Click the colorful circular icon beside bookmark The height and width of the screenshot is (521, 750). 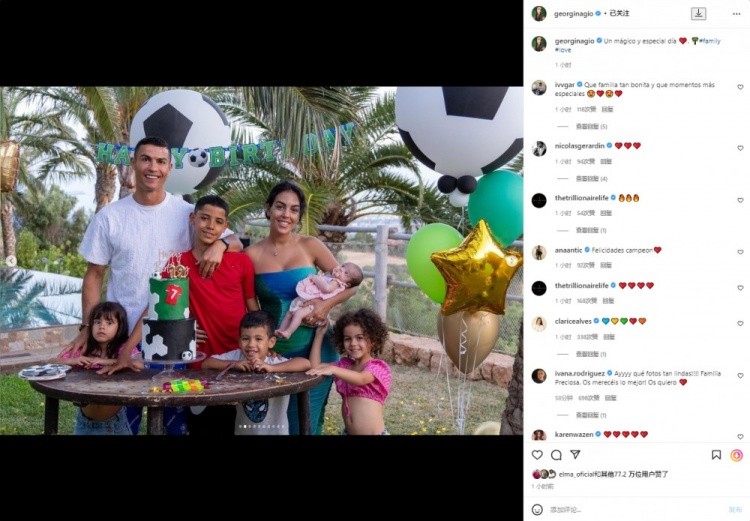click(x=737, y=455)
